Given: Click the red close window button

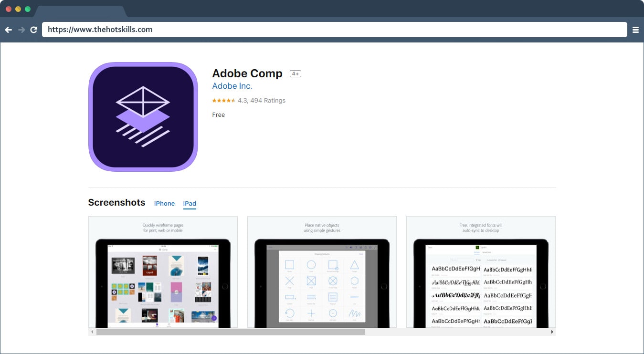Looking at the screenshot, I should pos(9,9).
